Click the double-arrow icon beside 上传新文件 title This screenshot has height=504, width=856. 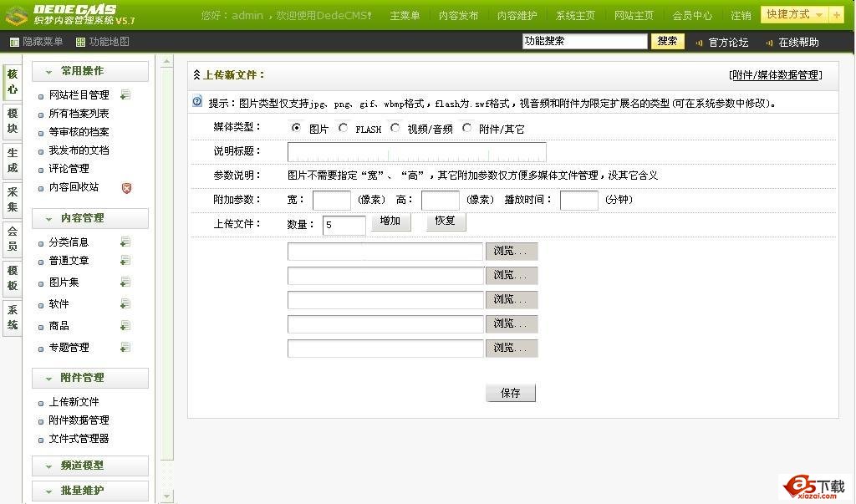pos(196,75)
